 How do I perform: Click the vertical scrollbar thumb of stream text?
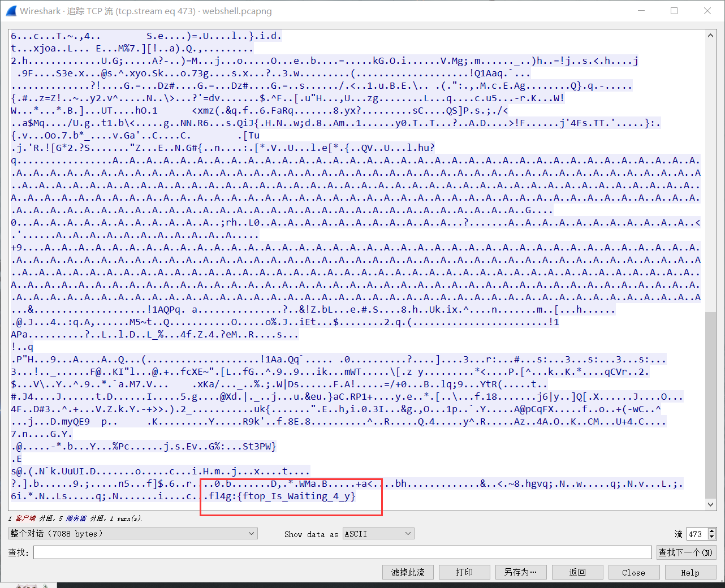point(711,405)
